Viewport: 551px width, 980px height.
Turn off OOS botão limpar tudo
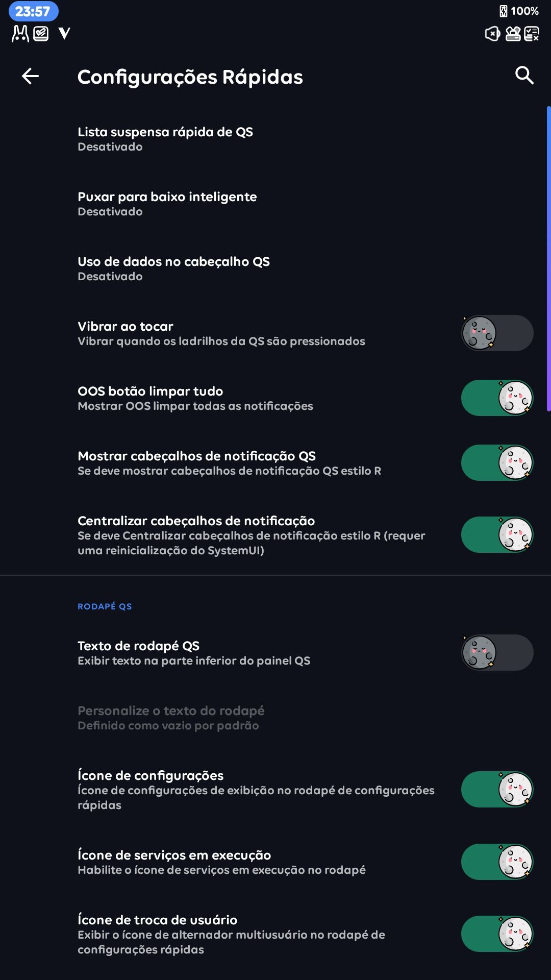(497, 398)
